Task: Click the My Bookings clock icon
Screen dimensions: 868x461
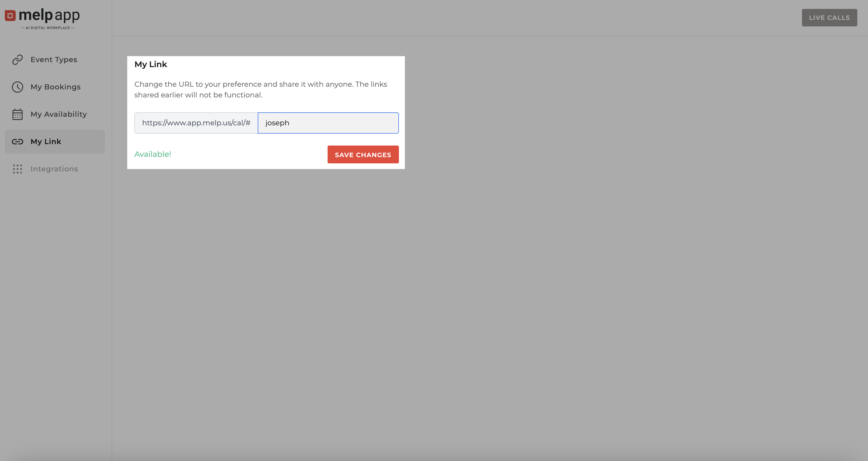Action: coord(18,87)
